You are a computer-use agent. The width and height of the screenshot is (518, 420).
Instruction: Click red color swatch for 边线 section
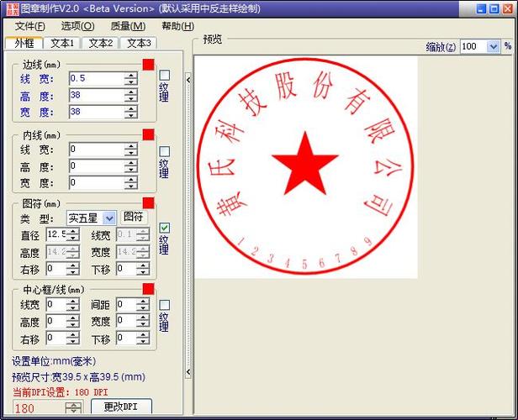pos(148,65)
